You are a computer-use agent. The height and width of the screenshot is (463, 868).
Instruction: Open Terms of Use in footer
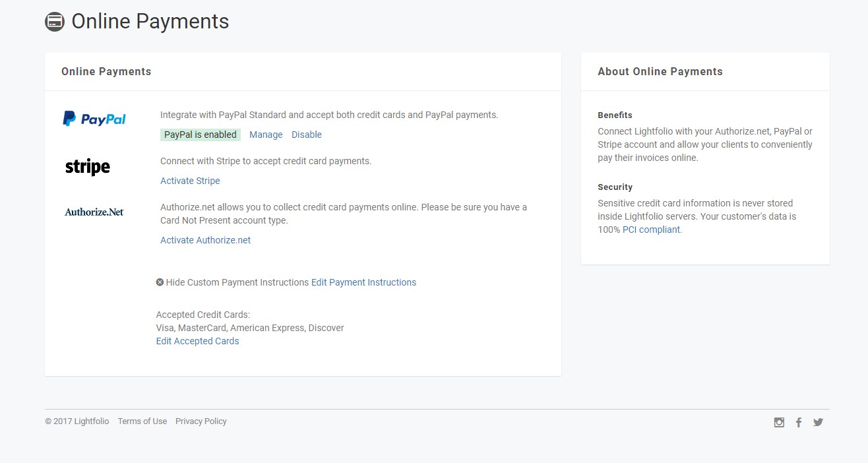click(x=142, y=421)
